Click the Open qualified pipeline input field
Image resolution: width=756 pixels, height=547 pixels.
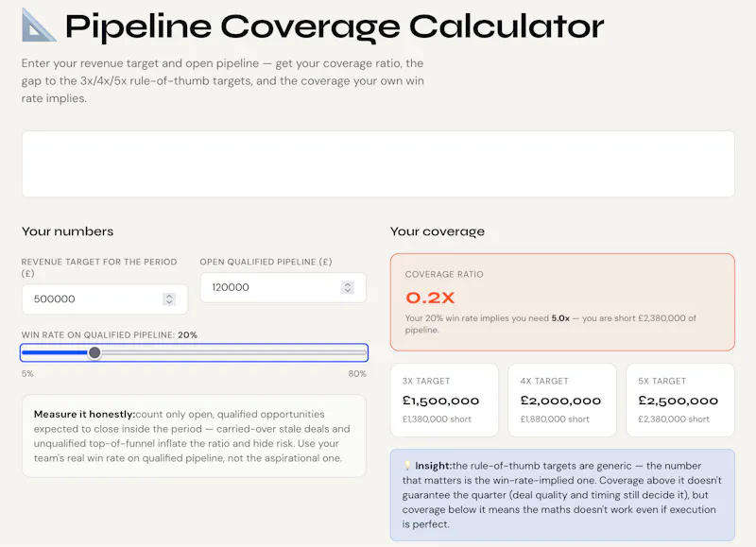click(283, 288)
